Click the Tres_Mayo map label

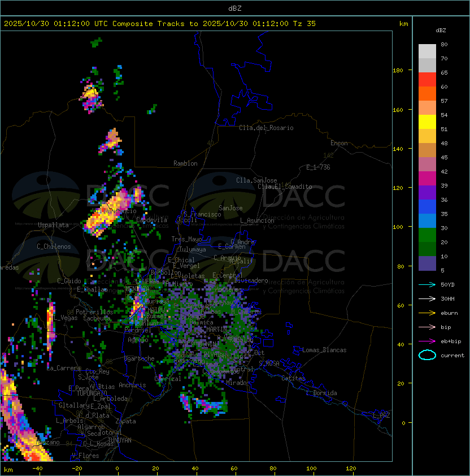pos(186,239)
